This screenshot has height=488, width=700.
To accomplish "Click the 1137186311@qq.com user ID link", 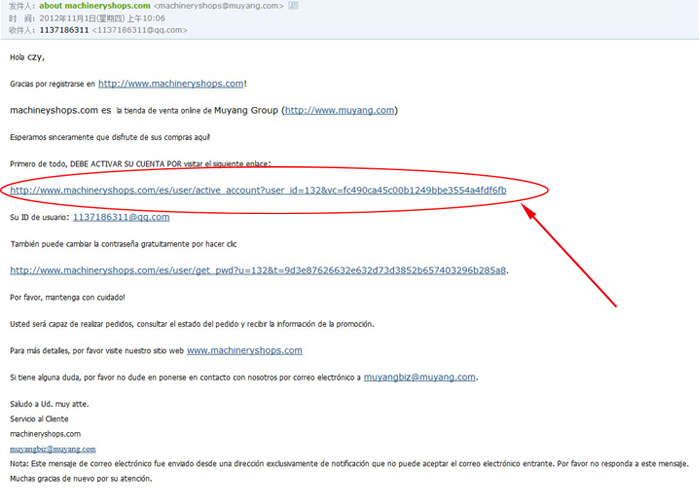I will pos(121,217).
